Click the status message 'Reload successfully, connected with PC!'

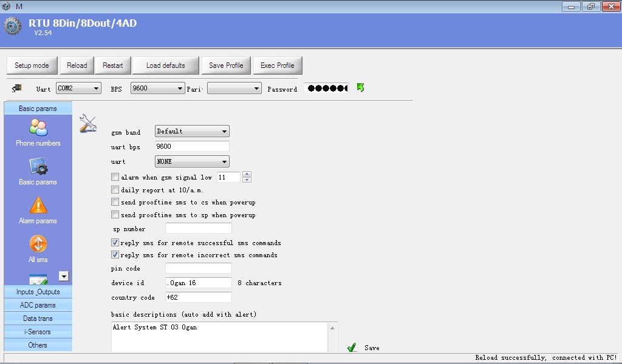tap(546, 357)
